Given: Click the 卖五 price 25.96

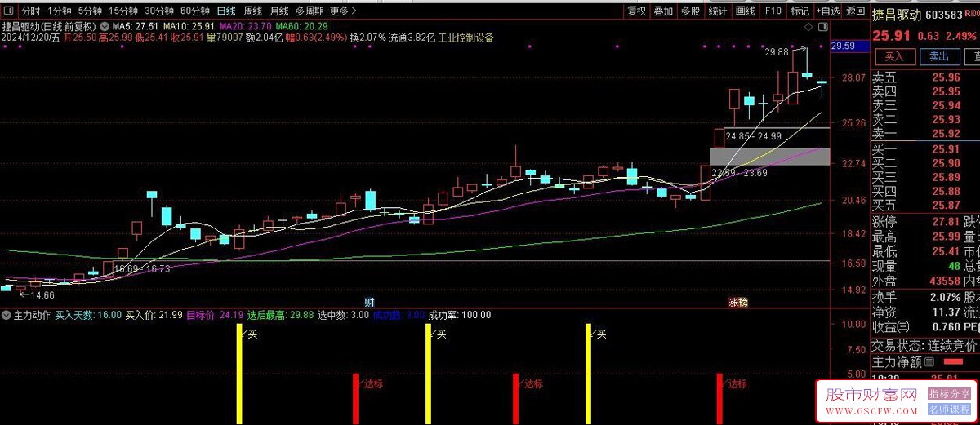Looking at the screenshot, I should (x=946, y=78).
